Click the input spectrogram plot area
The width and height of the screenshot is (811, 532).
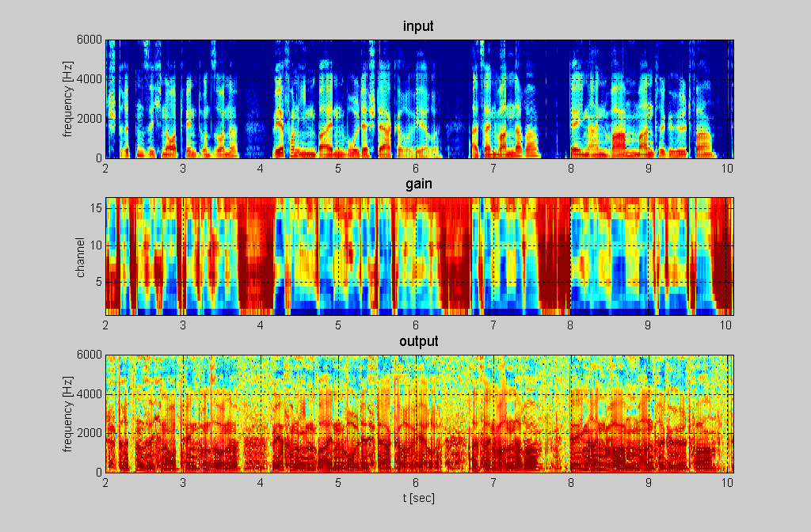click(x=420, y=99)
